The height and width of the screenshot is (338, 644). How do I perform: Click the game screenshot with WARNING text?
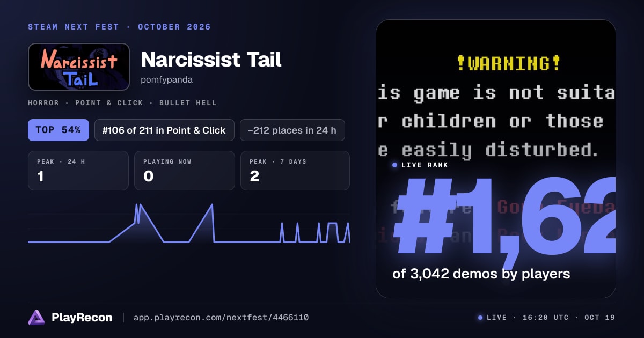coord(496,159)
